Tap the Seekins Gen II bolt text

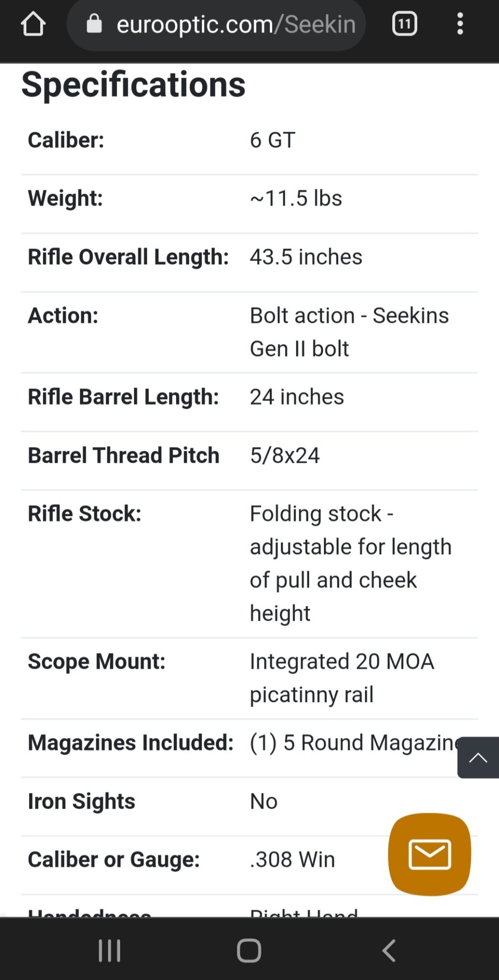coord(349,332)
